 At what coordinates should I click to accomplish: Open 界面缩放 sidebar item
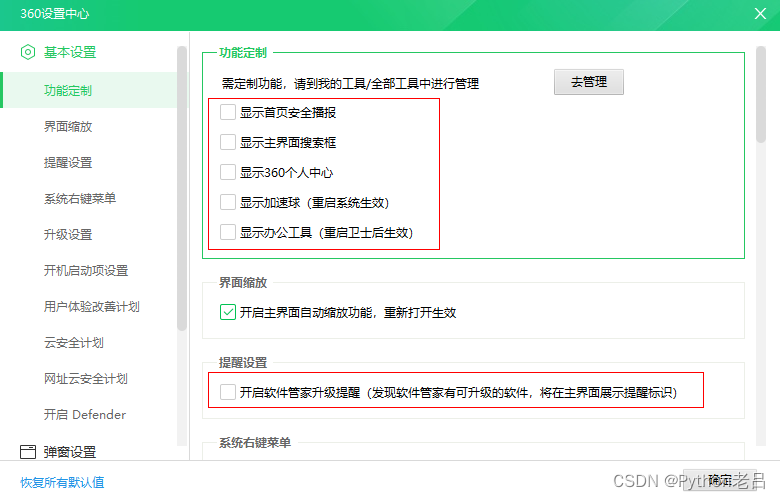tap(68, 126)
